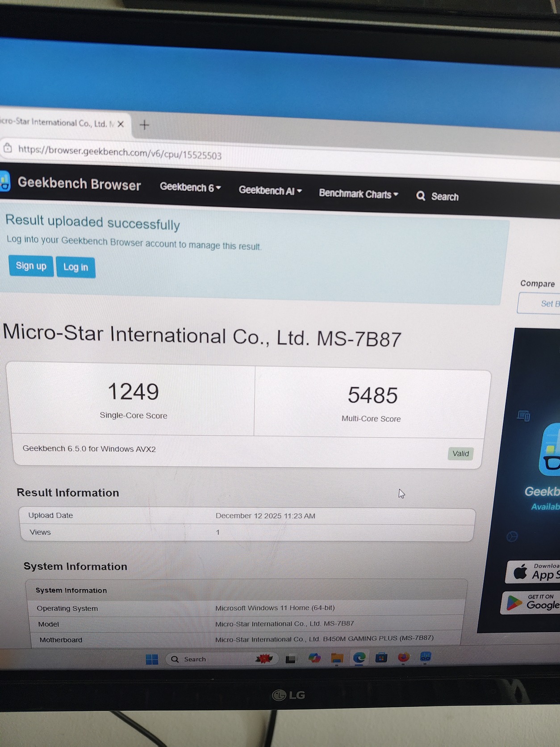Viewport: 560px width, 747px height.
Task: Click the devices icon in the sidebar ad
Action: pos(523,416)
